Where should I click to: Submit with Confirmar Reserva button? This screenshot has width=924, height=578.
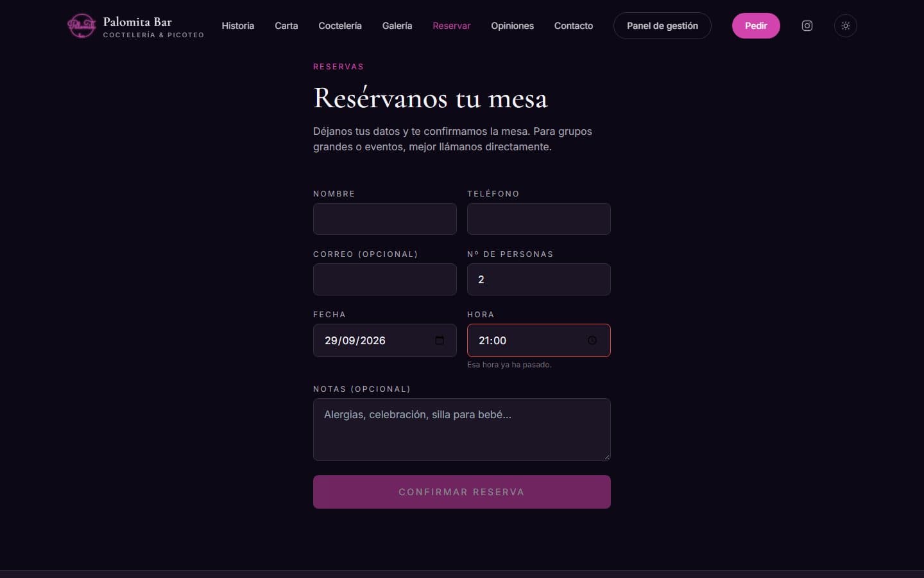(462, 492)
